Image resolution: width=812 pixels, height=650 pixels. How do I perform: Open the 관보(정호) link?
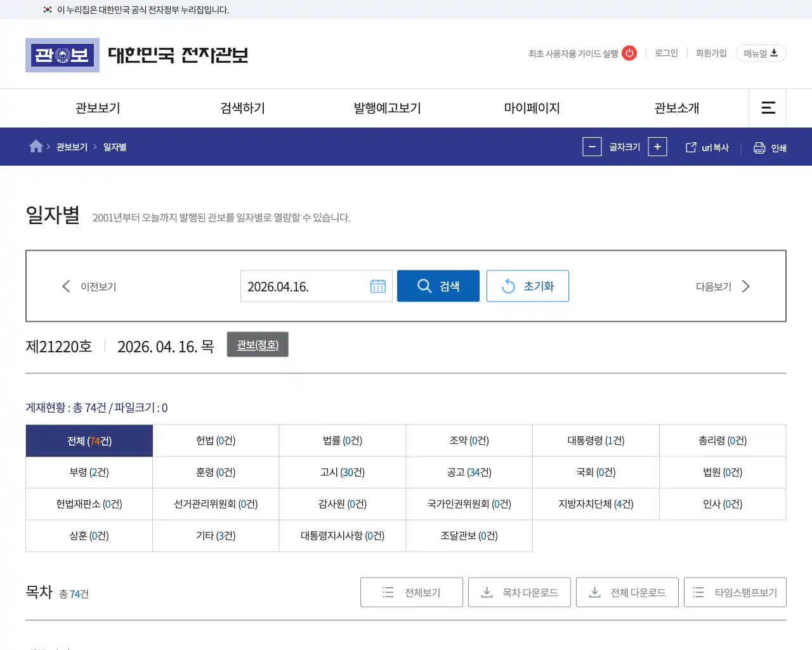point(258,345)
